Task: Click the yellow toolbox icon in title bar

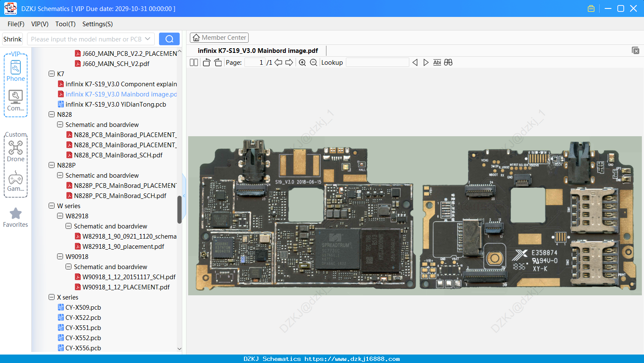Action: (x=591, y=8)
